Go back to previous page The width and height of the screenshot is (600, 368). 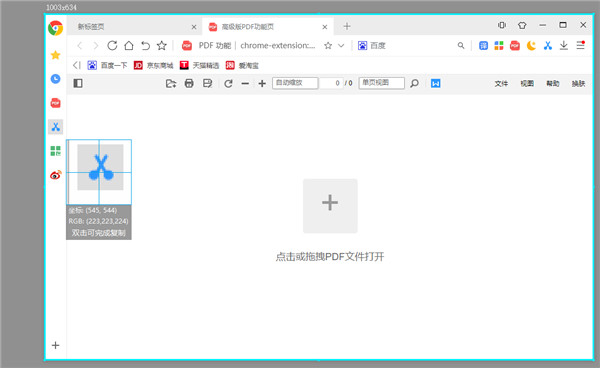pyautogui.click(x=80, y=46)
